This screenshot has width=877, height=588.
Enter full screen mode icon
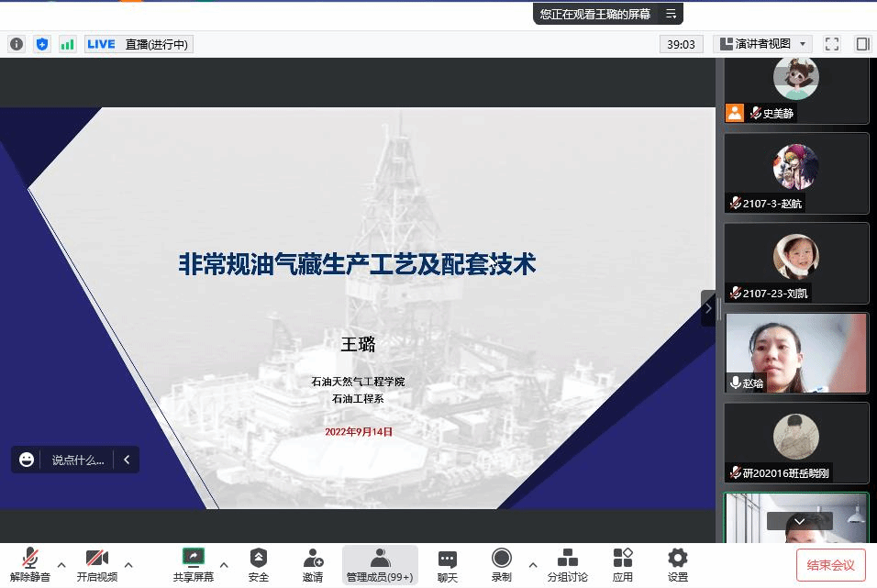(x=832, y=44)
